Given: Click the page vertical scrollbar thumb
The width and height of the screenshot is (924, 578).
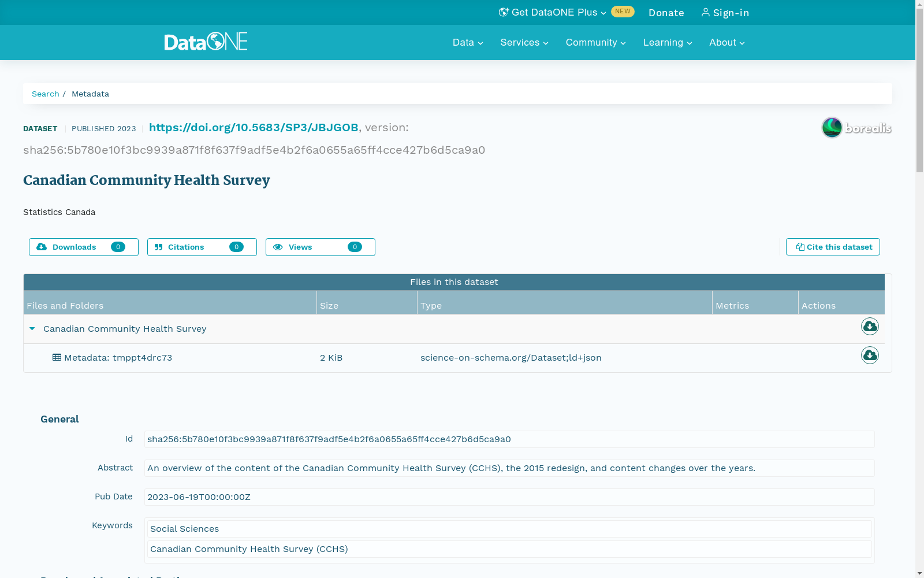Looking at the screenshot, I should [919, 90].
